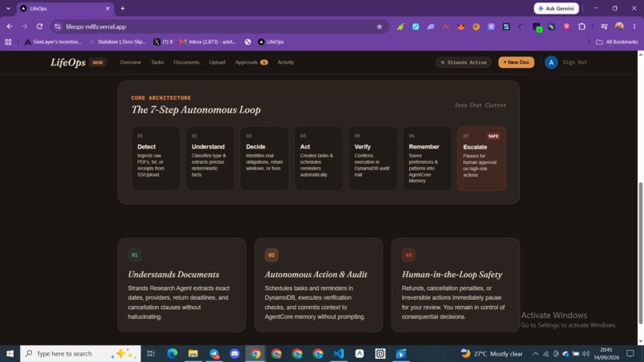Open Visual Studio Code from taskbar
644x362 pixels.
click(x=339, y=353)
